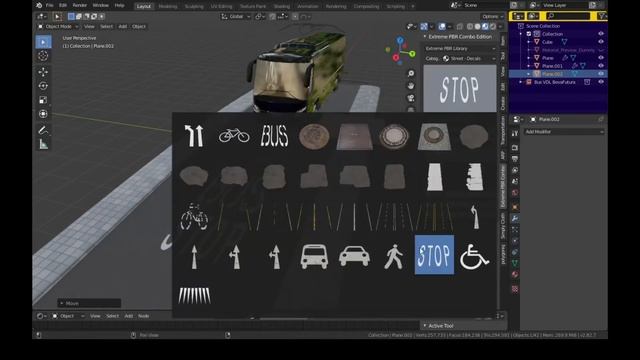Open the Material properties tab icon

515,274
